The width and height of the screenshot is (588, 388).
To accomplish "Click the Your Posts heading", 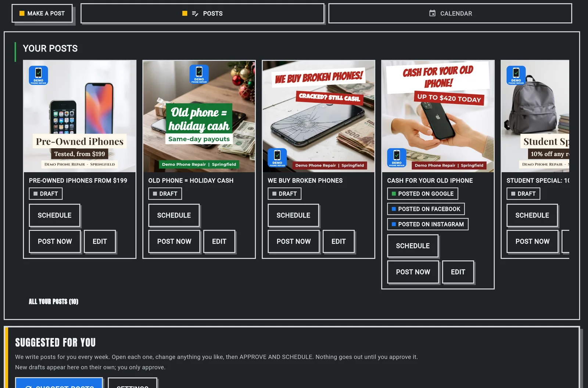I will click(x=50, y=48).
